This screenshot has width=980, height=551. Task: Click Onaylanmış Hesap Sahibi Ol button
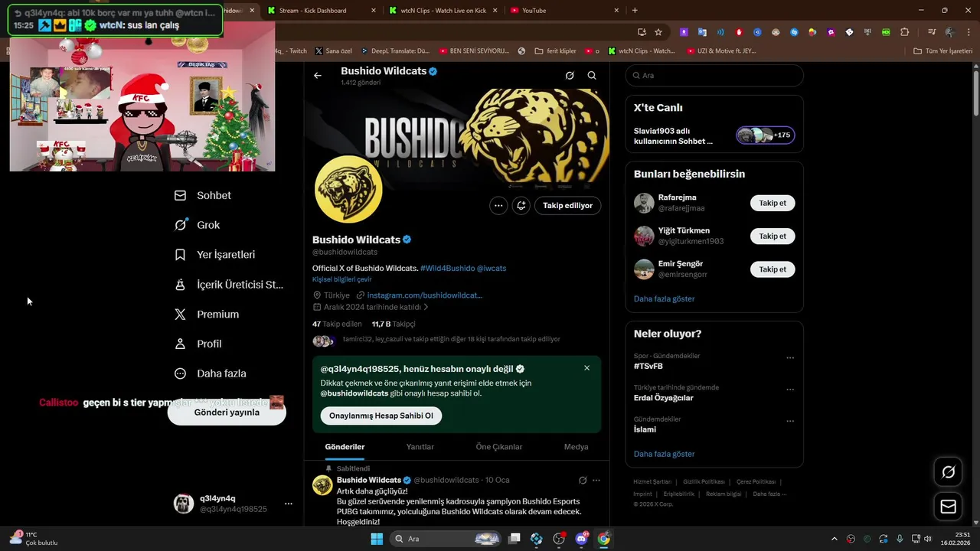point(381,416)
